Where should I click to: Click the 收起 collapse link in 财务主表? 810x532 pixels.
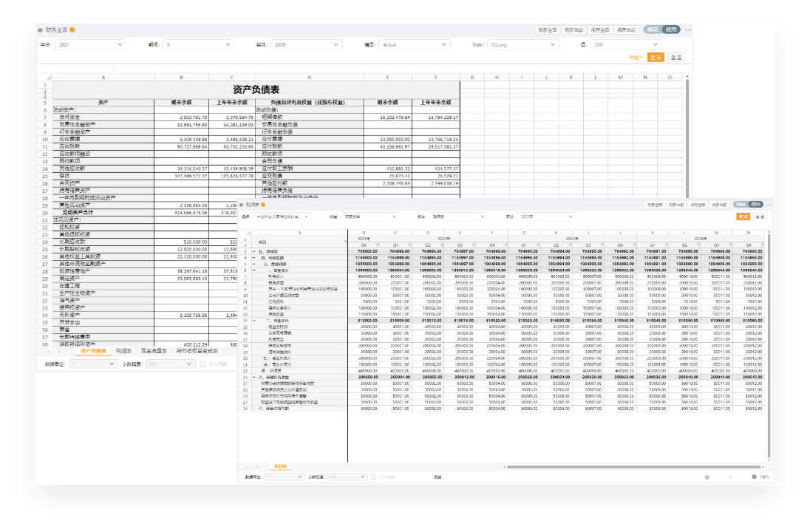click(636, 58)
